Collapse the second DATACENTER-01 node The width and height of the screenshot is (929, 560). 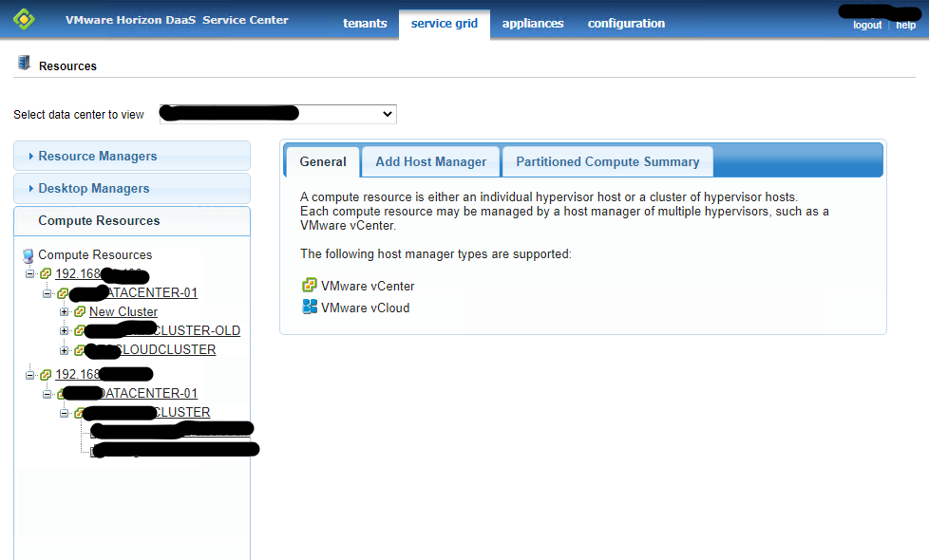click(47, 394)
